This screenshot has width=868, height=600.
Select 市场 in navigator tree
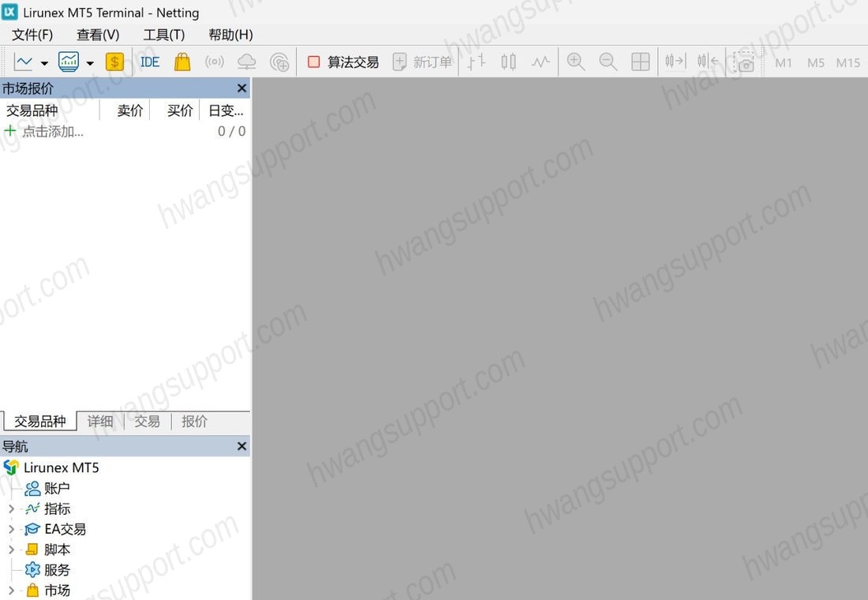pos(57,591)
